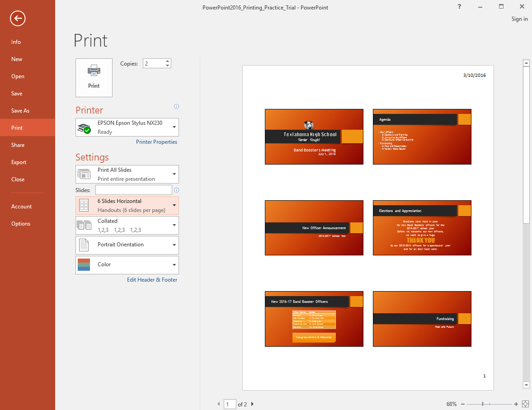Click the Zoom to Fit icon near zoom slider

pyautogui.click(x=525, y=404)
